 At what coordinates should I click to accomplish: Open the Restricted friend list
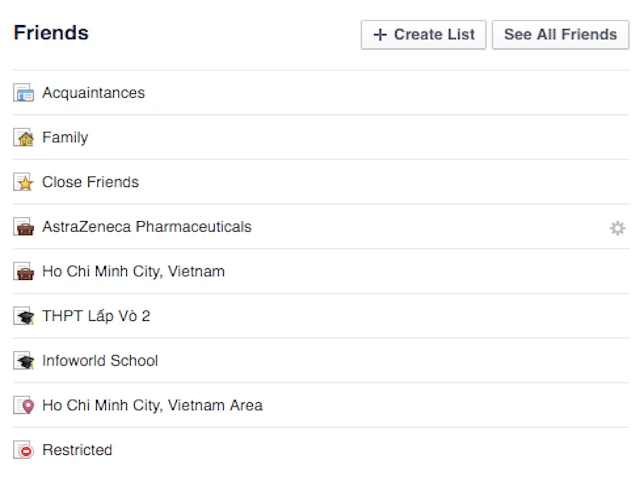(x=77, y=450)
